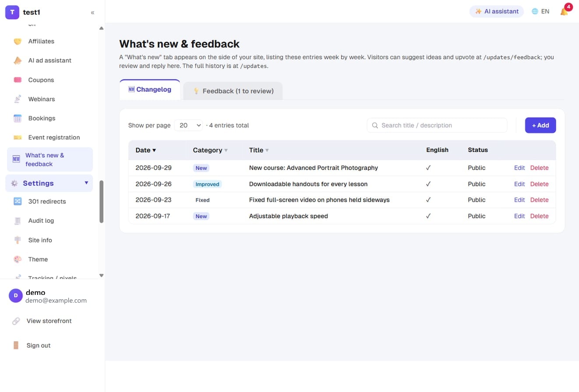Edit the Downloadable handouts entry

point(519,184)
